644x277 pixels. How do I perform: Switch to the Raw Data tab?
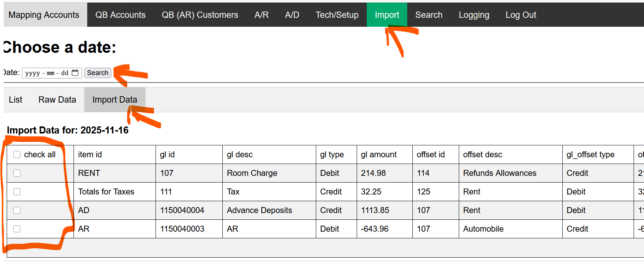pyautogui.click(x=57, y=100)
